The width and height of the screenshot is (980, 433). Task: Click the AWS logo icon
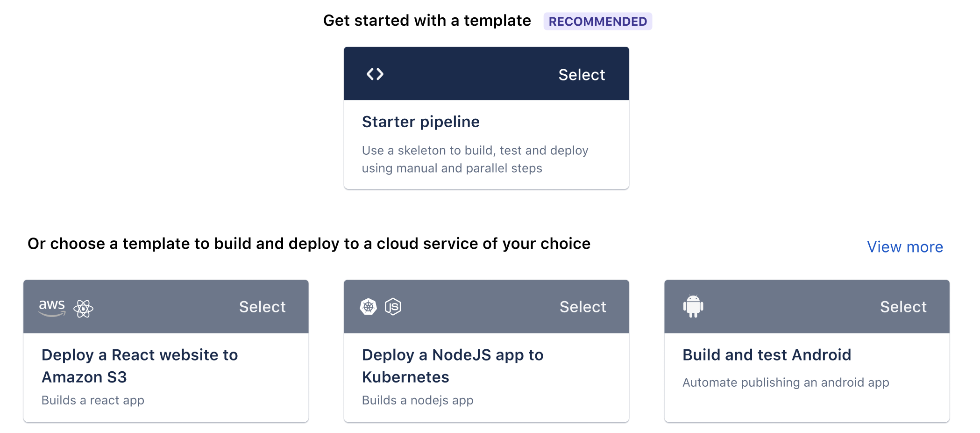coord(52,308)
